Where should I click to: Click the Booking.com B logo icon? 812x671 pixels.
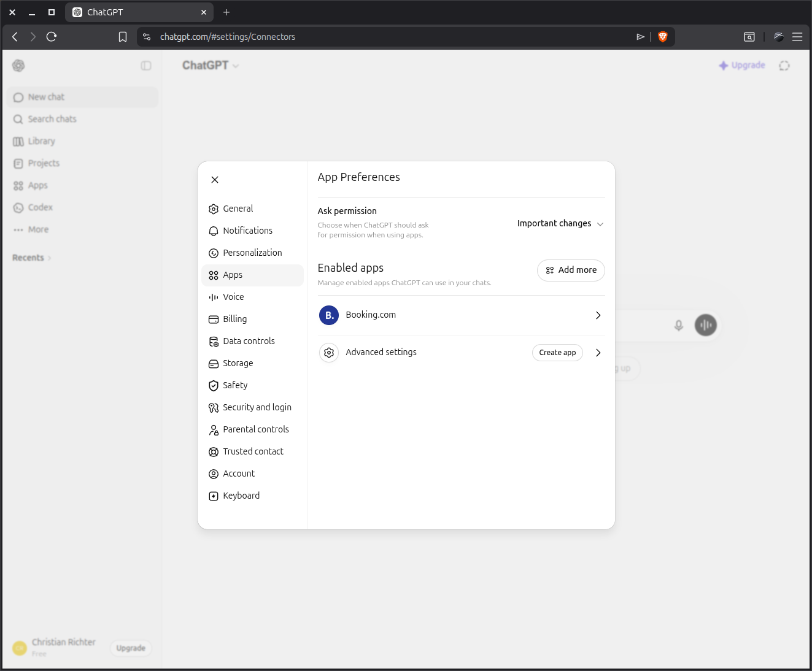[x=329, y=315]
